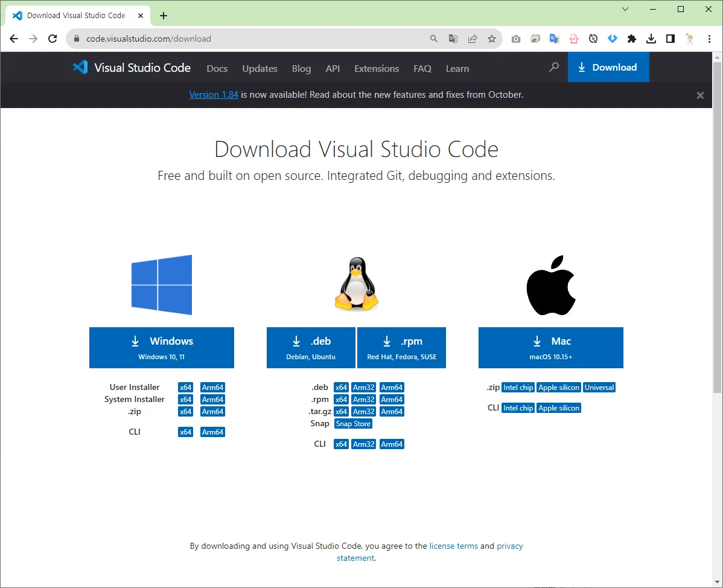Open the site search magnifier icon
This screenshot has height=588, width=723.
click(554, 68)
